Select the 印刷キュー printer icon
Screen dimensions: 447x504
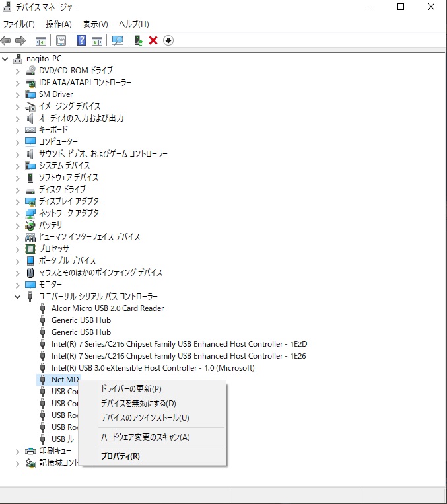pyautogui.click(x=30, y=451)
